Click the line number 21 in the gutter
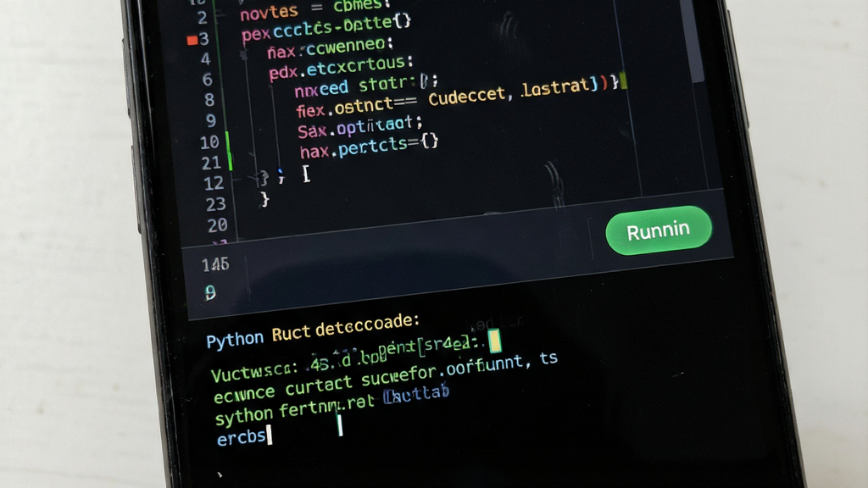 point(211,164)
